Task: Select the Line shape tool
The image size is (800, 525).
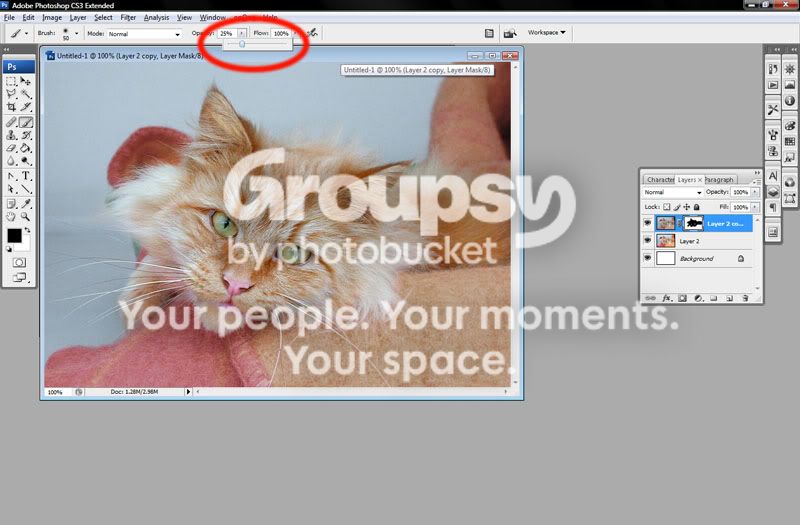Action: coord(26,189)
